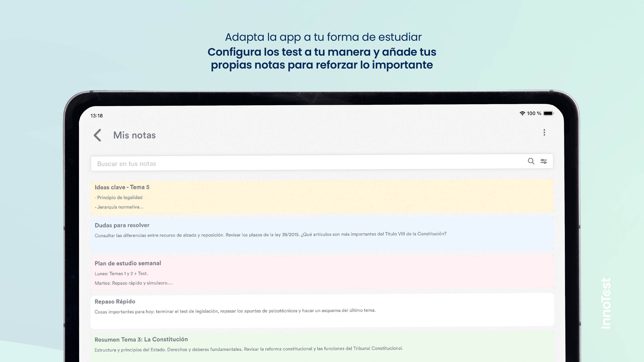
Task: Tap the back arrow icon
Action: tap(97, 135)
